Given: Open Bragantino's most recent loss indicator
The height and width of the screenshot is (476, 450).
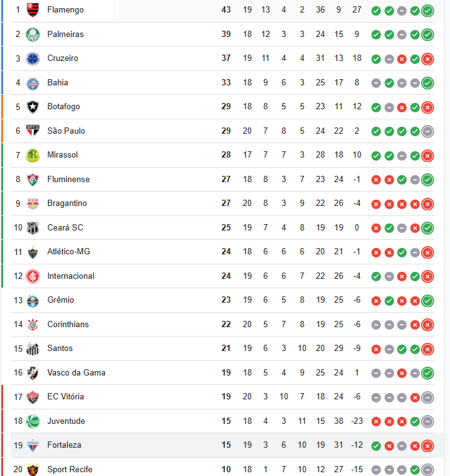Looking at the screenshot, I should (427, 204).
